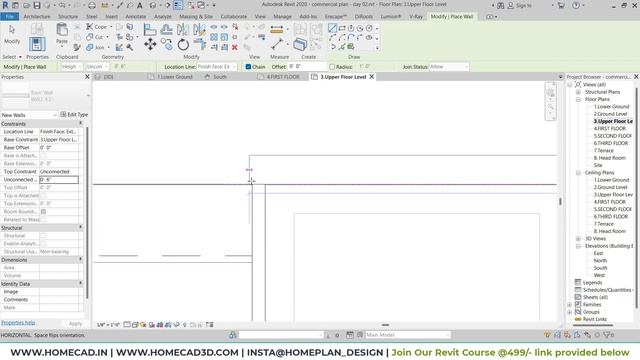Toggle the Enable Analytical Model checkbox
The height and width of the screenshot is (360, 640).
click(x=43, y=244)
